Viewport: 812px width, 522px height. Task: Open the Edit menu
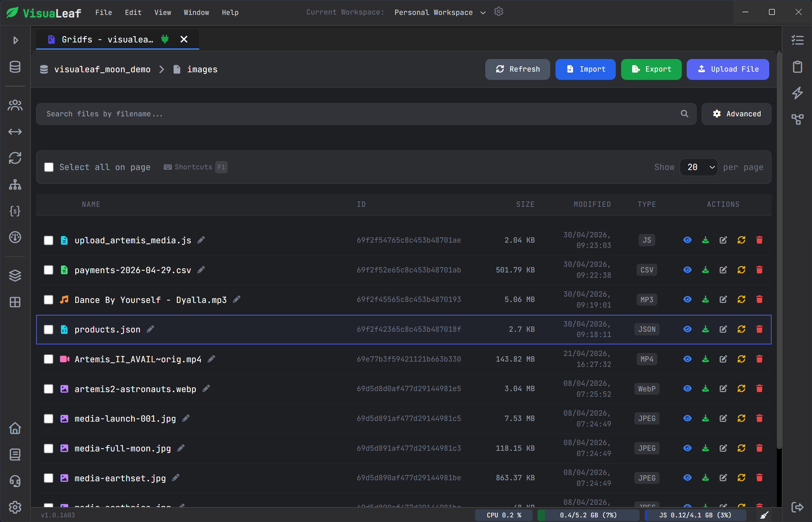133,13
